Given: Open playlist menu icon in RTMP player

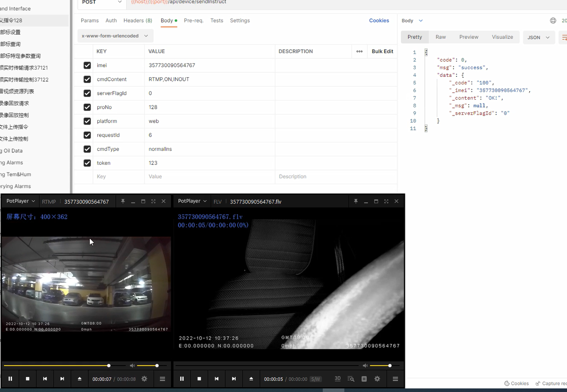Looking at the screenshot, I should pyautogui.click(x=163, y=379).
